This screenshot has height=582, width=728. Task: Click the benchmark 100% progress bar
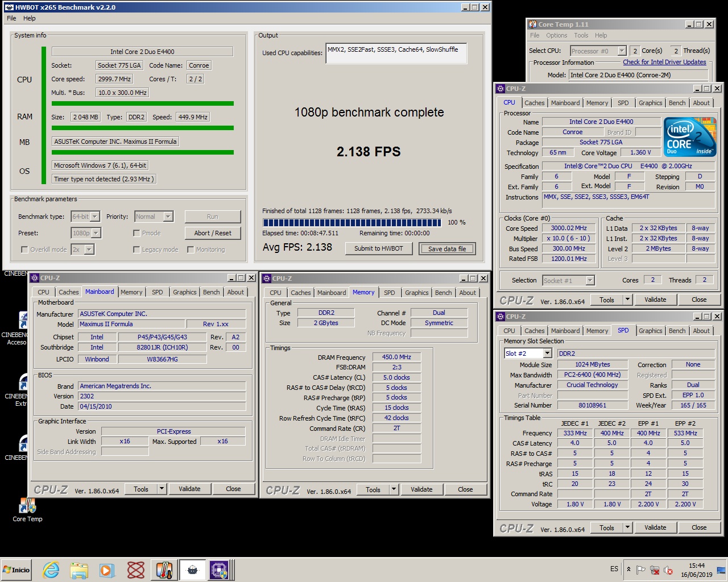(x=352, y=223)
